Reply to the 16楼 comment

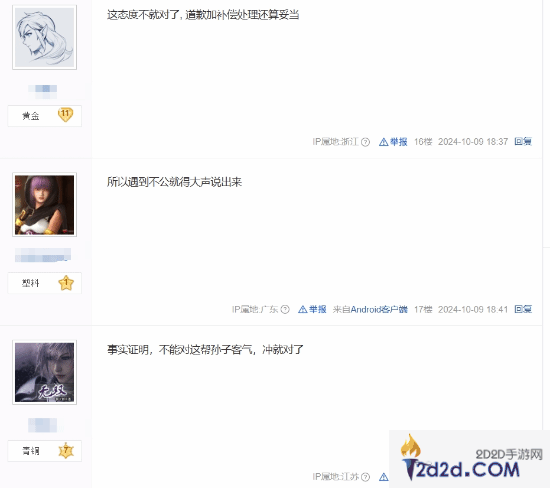point(523,141)
